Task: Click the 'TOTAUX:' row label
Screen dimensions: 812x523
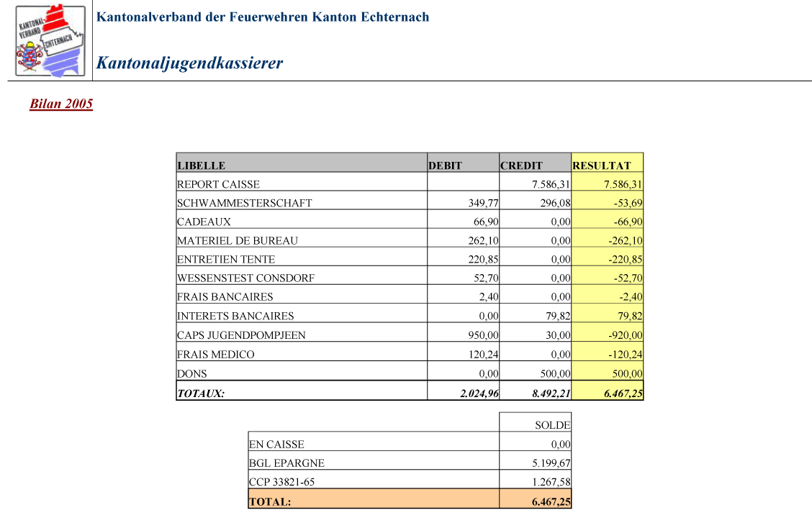Action: tap(201, 394)
